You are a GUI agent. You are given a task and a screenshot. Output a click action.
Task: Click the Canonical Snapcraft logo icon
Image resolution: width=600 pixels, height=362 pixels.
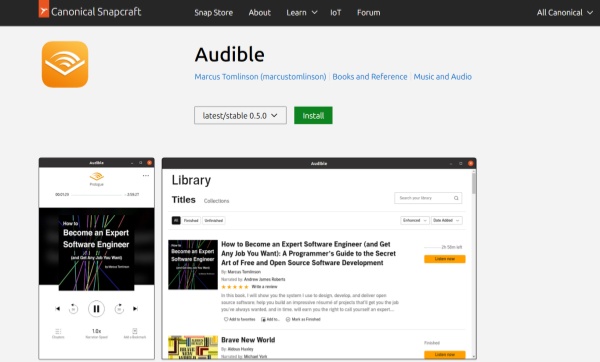click(x=44, y=8)
